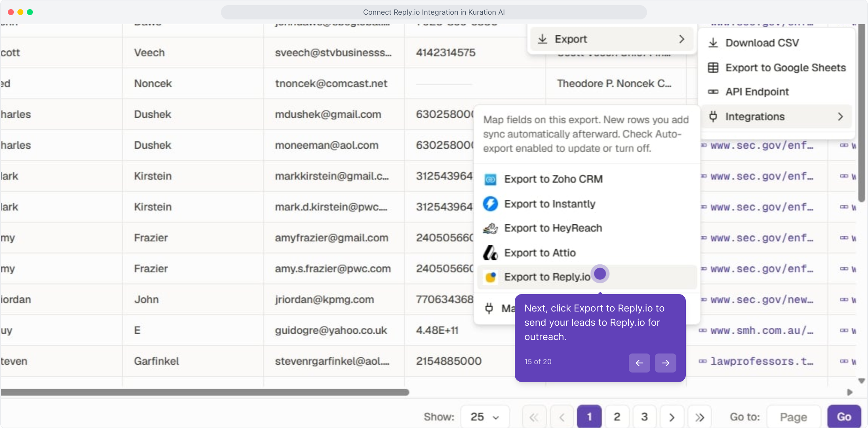Select page 2 button
This screenshot has height=428, width=868.
pyautogui.click(x=617, y=417)
